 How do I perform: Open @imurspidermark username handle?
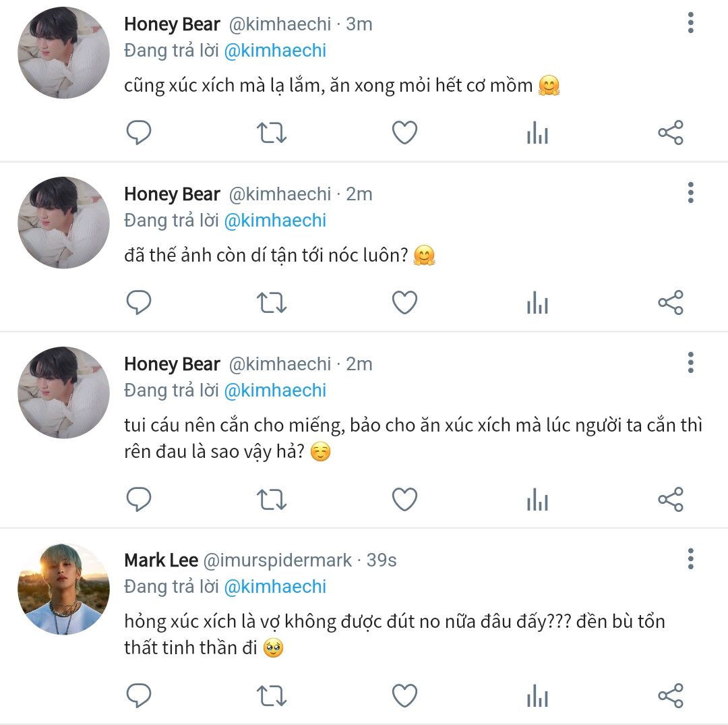tap(278, 560)
